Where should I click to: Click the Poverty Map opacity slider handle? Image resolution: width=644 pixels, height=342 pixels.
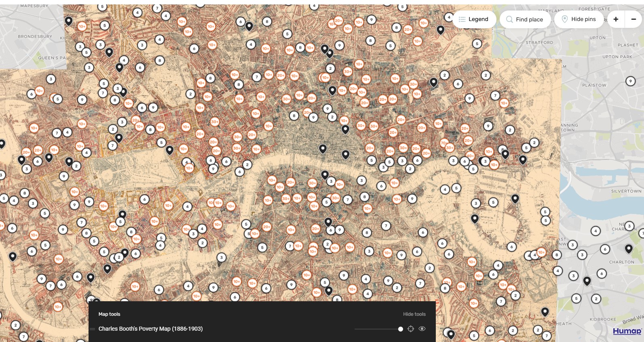coord(400,329)
